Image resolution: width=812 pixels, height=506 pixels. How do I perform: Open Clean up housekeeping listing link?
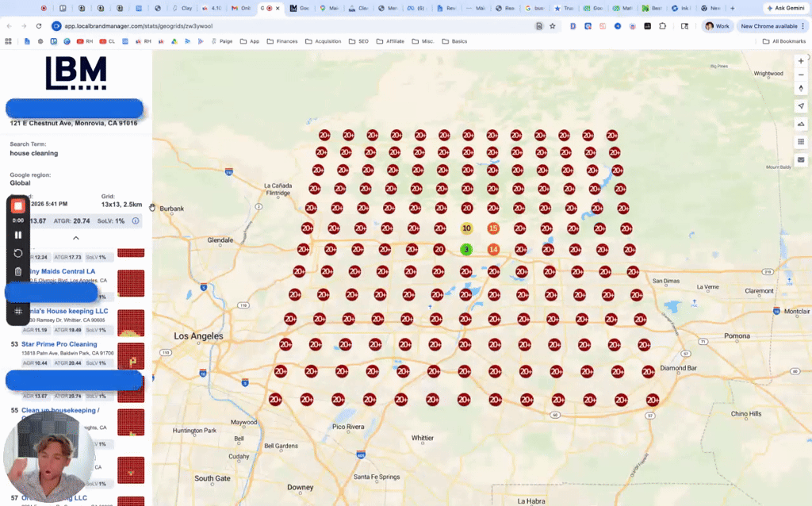click(60, 410)
